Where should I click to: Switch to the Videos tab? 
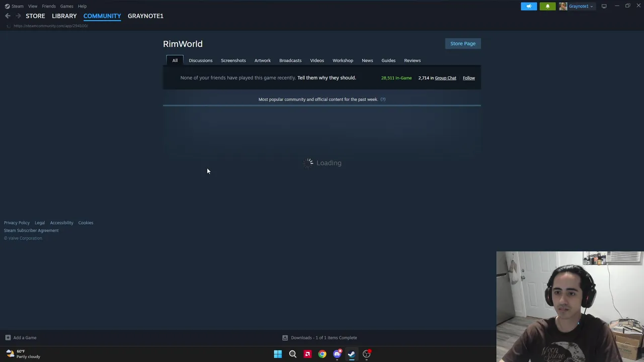pyautogui.click(x=317, y=60)
